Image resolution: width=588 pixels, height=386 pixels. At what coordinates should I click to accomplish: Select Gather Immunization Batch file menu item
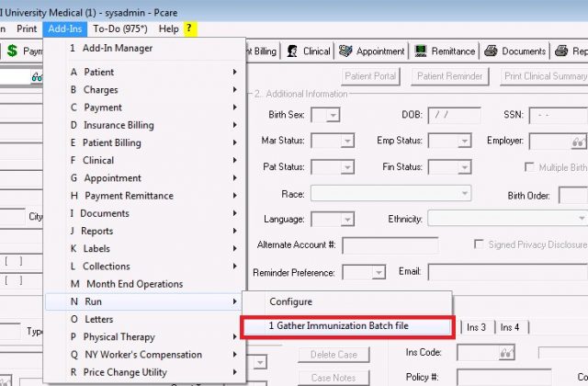coord(347,326)
